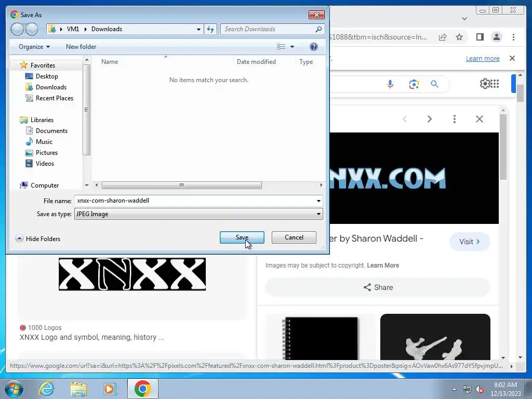Open Desktop in the navigation pane

[47, 76]
